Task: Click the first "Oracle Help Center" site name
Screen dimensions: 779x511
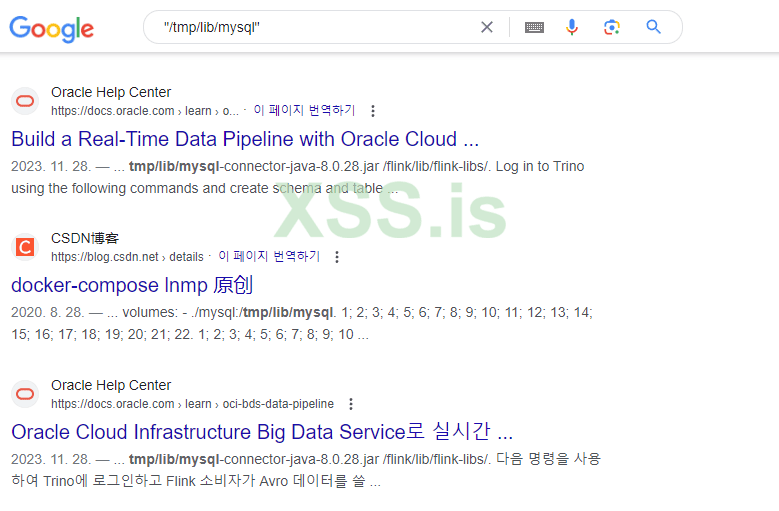Action: point(111,92)
